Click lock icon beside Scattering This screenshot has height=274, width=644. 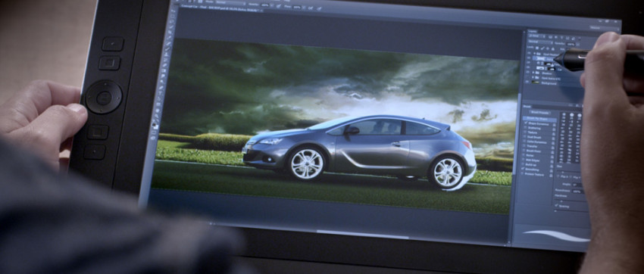554,129
